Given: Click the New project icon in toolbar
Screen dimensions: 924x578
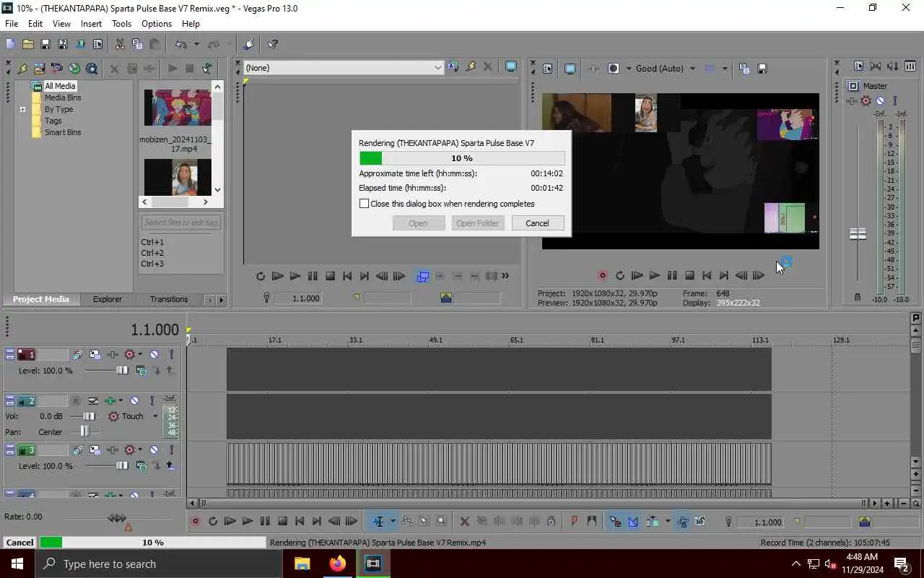Looking at the screenshot, I should click(10, 44).
